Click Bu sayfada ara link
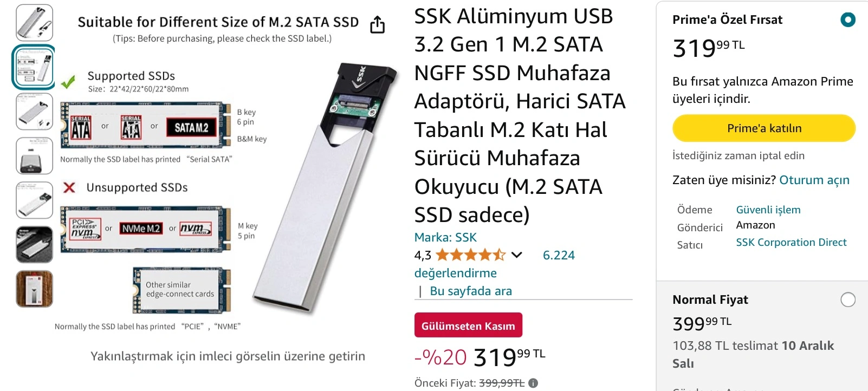 point(471,291)
